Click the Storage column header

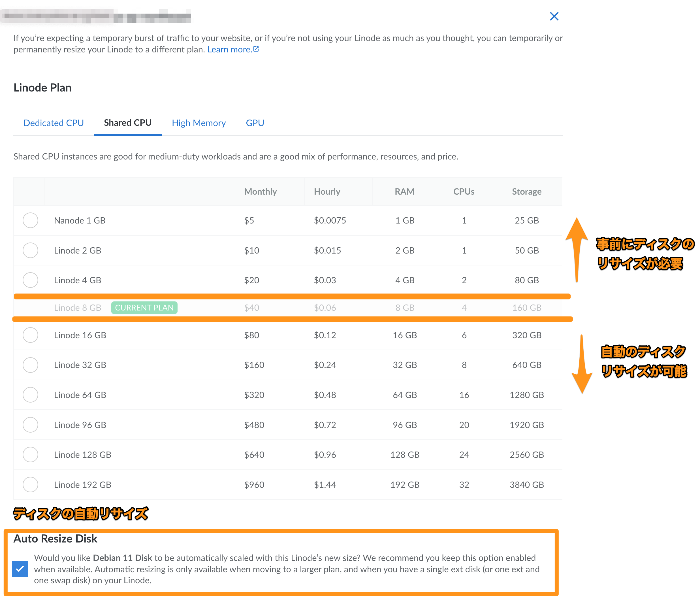click(x=526, y=192)
